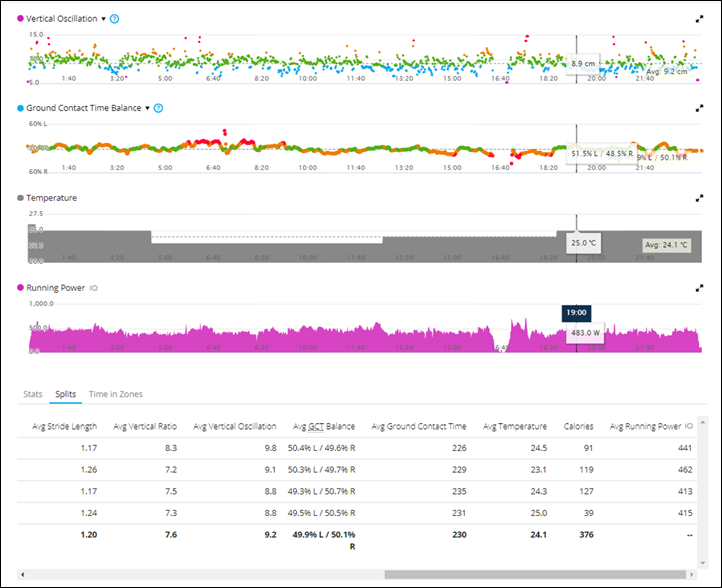Image resolution: width=722 pixels, height=588 pixels.
Task: Open Ground Contact Time Balance dropdown arrow
Action: click(147, 108)
